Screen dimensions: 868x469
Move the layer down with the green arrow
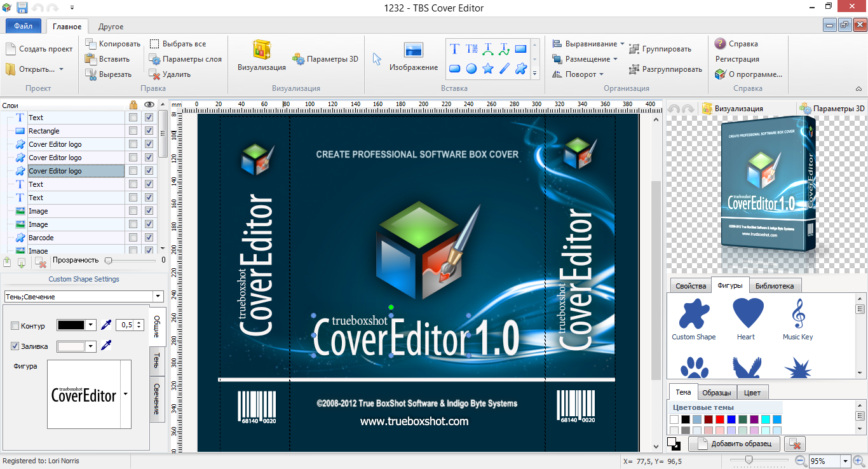point(22,262)
